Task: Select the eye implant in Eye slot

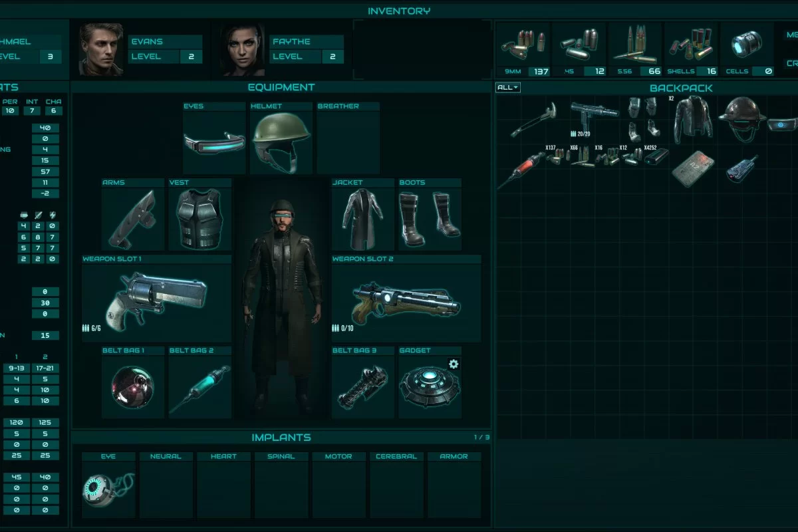Action: point(108,489)
